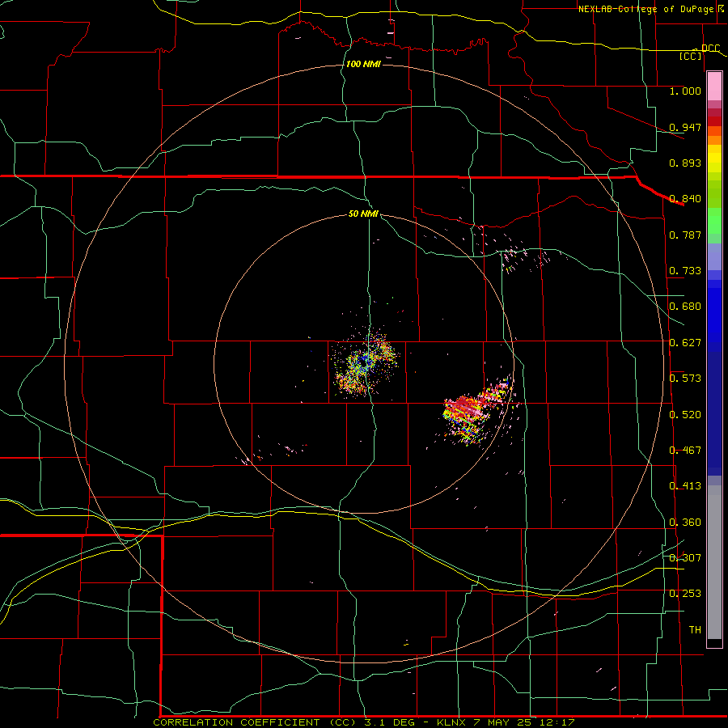The image size is (728, 728).
Task: Click the "0.893" legend value
Action: pyautogui.click(x=685, y=163)
